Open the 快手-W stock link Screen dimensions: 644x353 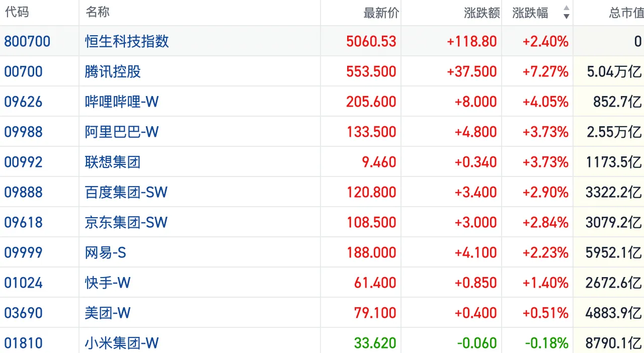107,283
